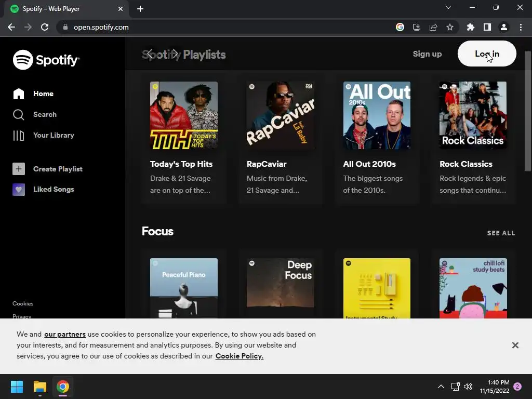Screen dimensions: 532x399
Task: Open File Explorer from the taskbar
Action: pyautogui.click(x=39, y=387)
